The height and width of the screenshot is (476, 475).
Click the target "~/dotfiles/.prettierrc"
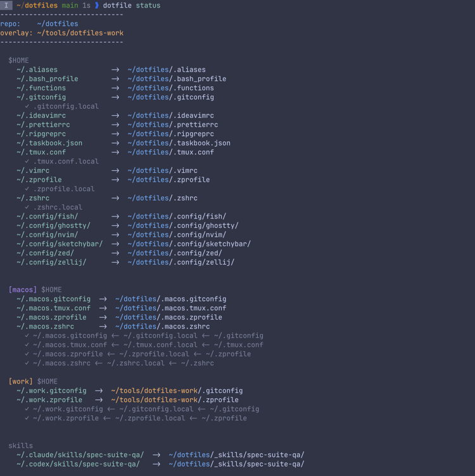[x=173, y=125]
